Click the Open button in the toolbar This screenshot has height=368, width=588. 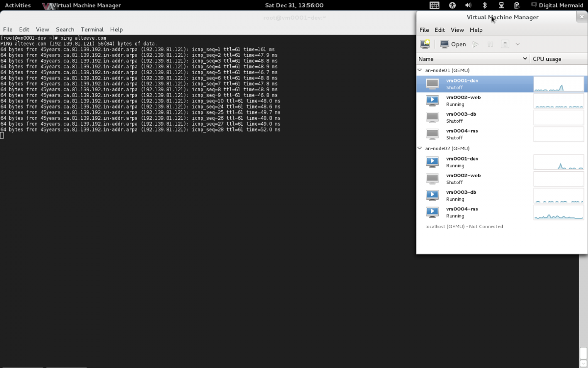pos(453,44)
